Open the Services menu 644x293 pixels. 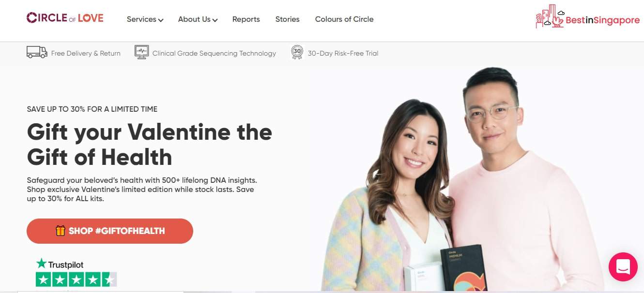145,19
